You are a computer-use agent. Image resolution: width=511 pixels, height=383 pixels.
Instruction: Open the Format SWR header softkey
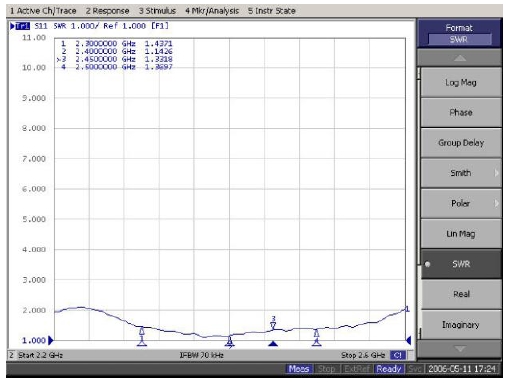(x=459, y=34)
